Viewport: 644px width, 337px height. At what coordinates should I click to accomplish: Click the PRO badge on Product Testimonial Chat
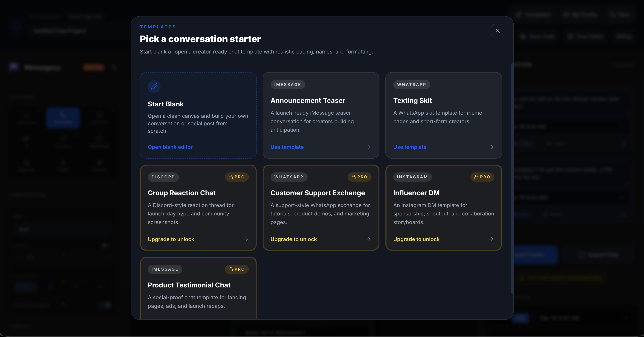click(x=236, y=269)
